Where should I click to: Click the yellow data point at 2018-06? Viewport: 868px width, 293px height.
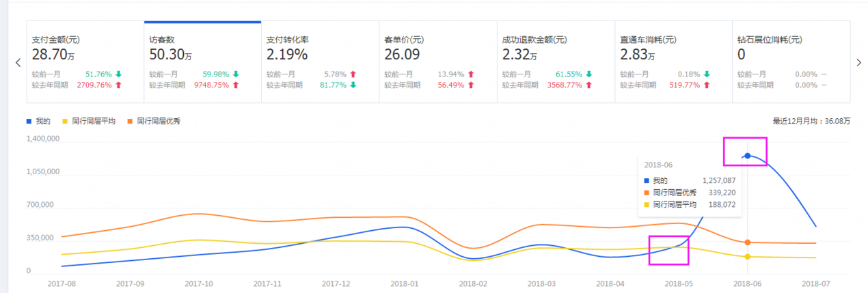coord(748,257)
